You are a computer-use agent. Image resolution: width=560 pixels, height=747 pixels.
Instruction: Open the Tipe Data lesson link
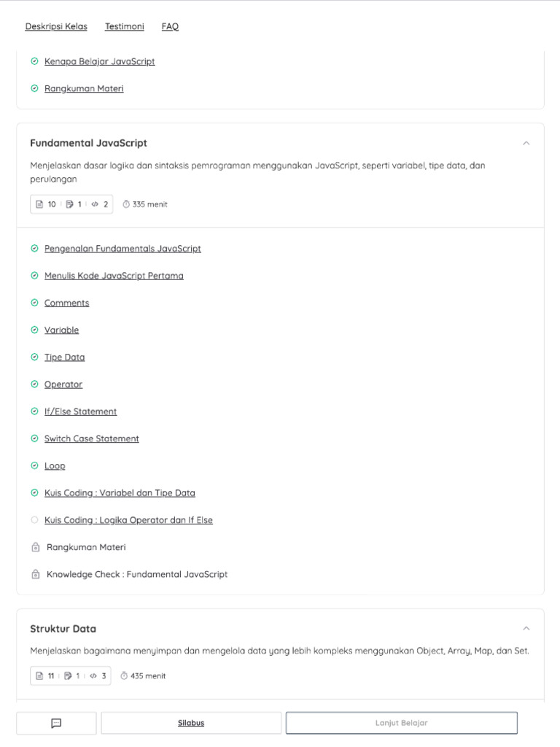[x=64, y=357]
